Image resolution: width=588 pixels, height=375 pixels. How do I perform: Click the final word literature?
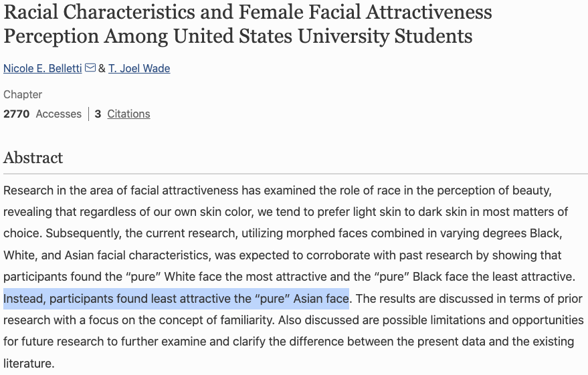[x=29, y=364]
